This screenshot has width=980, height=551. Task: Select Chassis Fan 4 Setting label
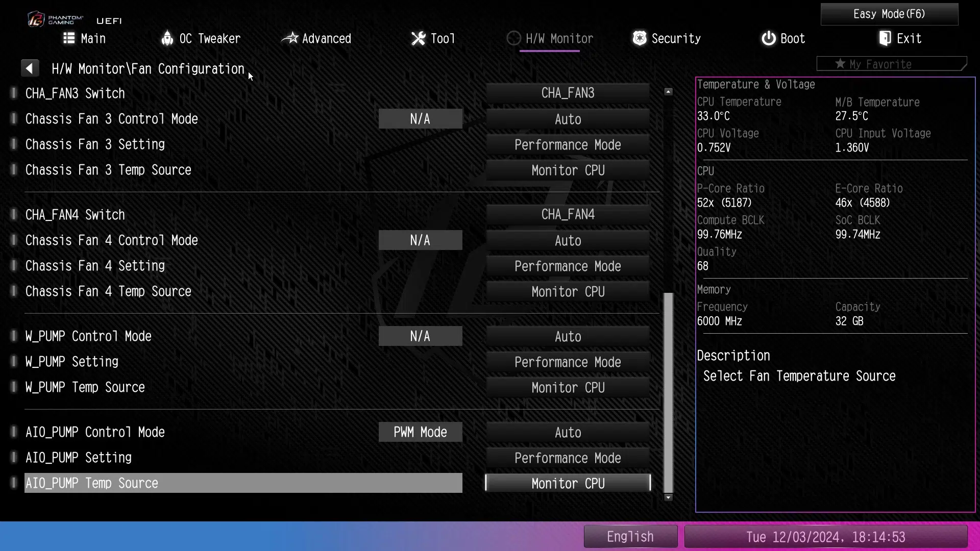95,266
